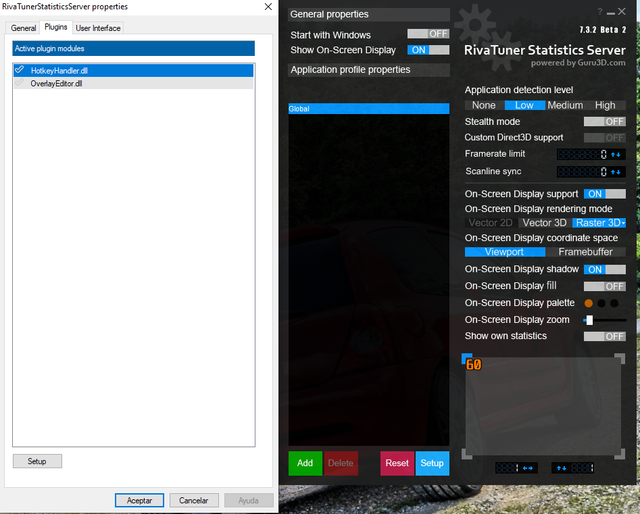Set application detection level to Low

(x=524, y=105)
